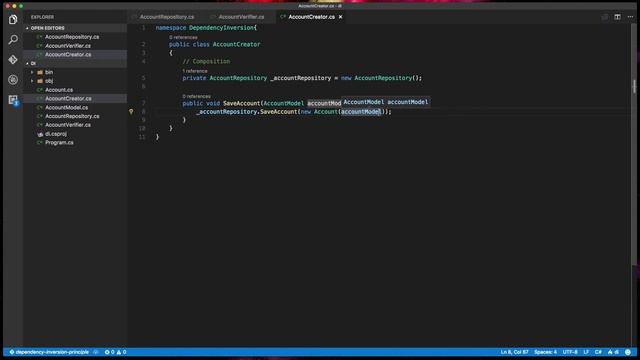Open the Debug view in activity bar
Viewport: 640px width, 360px height.
[13, 80]
